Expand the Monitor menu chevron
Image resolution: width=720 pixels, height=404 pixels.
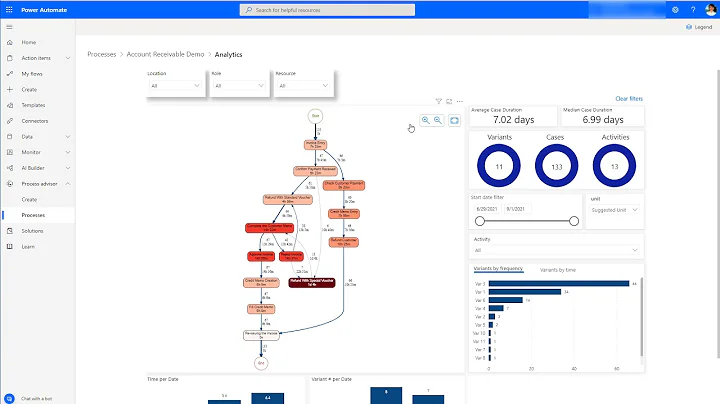pos(68,152)
